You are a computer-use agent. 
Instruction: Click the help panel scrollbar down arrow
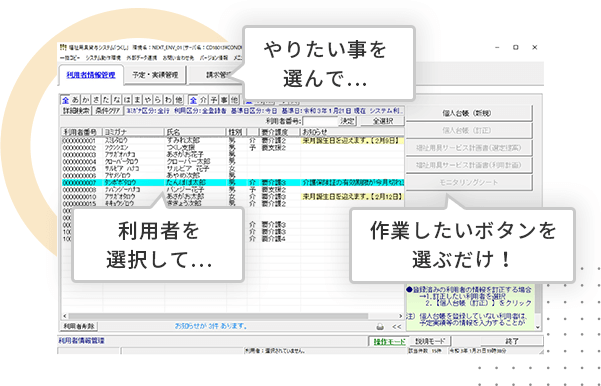click(538, 327)
